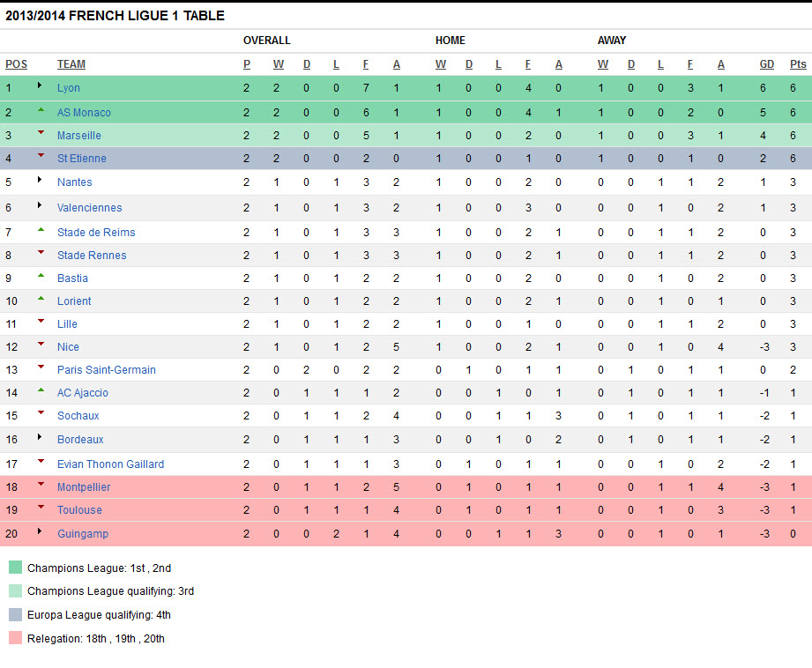The height and width of the screenshot is (668, 812).
Task: Click the red down arrow beside Montpellier
Action: [41, 485]
